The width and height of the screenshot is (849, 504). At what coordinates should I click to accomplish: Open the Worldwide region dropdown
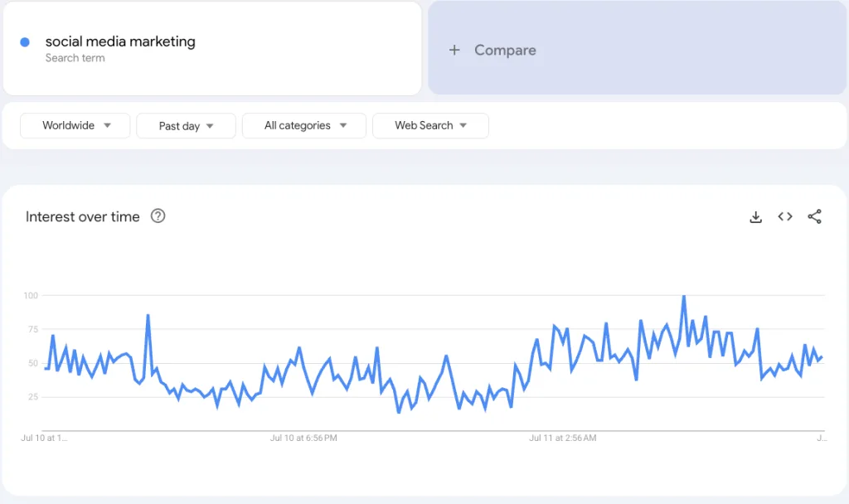(75, 126)
